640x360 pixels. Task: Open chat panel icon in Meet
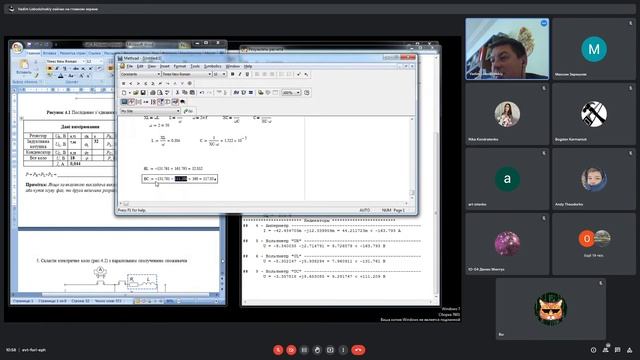(618, 350)
